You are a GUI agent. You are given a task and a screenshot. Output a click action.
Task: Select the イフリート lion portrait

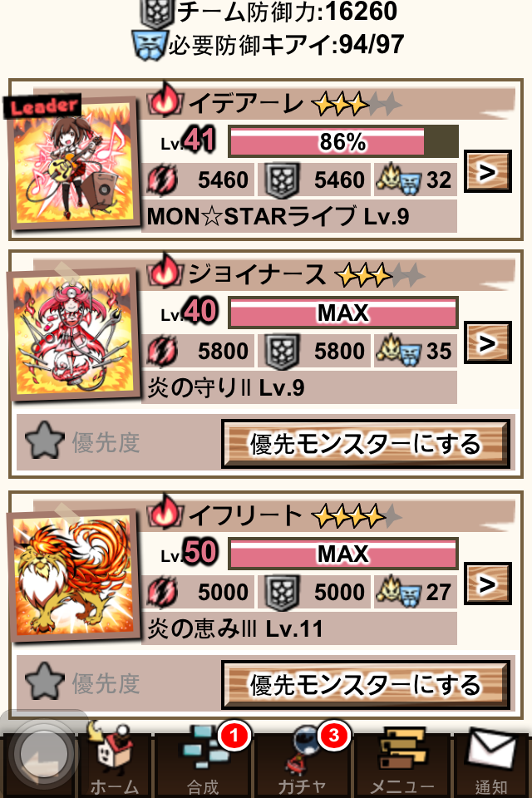74,574
